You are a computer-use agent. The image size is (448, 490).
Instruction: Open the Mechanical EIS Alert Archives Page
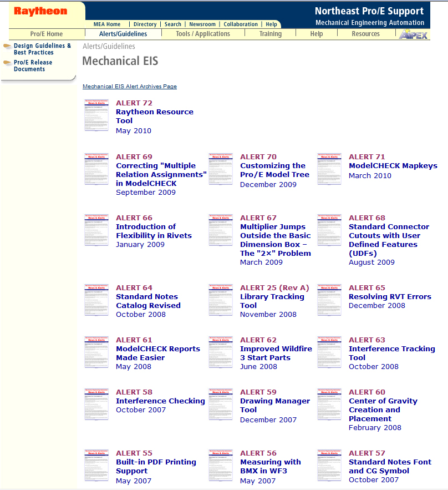tap(130, 86)
